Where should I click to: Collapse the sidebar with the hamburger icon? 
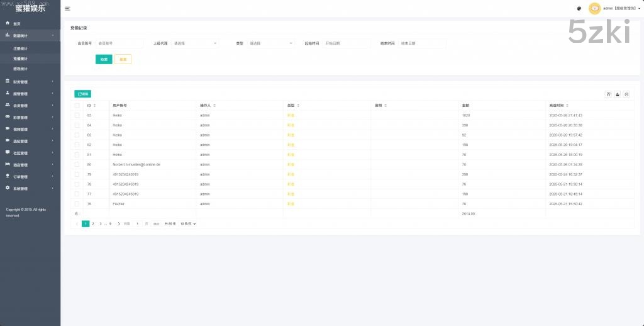click(x=68, y=8)
